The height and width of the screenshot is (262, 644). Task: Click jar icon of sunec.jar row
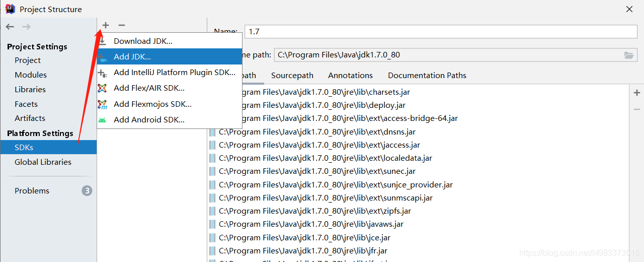coord(212,171)
